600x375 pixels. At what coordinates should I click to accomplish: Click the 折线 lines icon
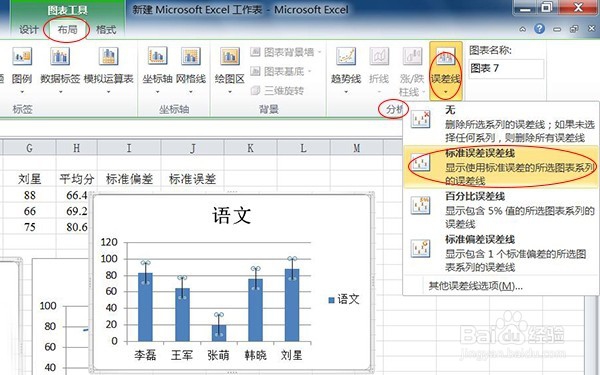pyautogui.click(x=379, y=57)
